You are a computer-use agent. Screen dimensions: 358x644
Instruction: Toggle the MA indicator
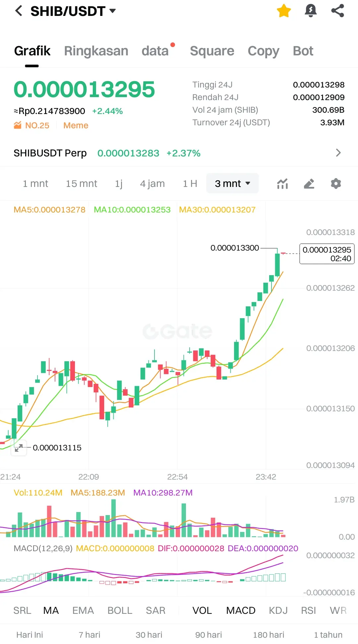tap(51, 611)
